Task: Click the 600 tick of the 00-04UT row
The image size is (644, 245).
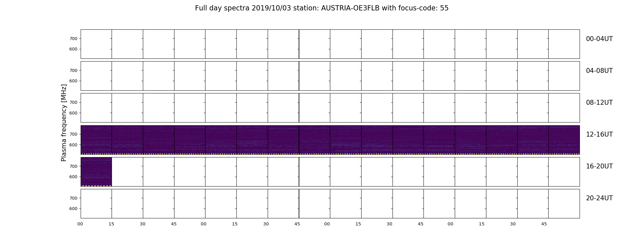Action: pyautogui.click(x=73, y=49)
